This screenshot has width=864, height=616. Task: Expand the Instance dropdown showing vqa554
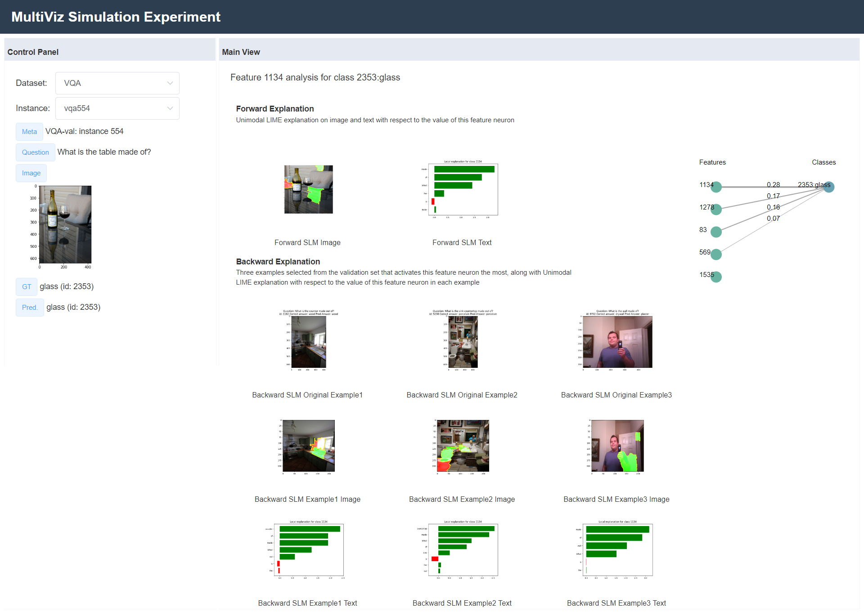117,108
